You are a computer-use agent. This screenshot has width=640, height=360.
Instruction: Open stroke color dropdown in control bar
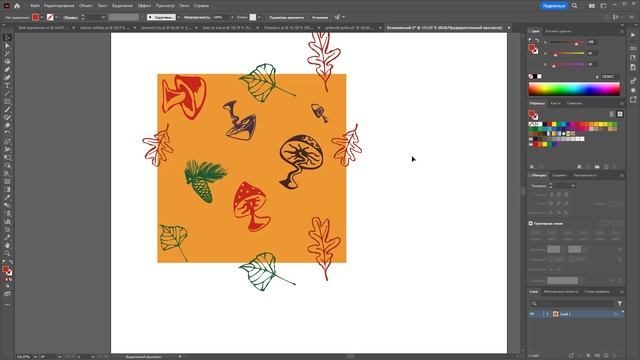[56, 17]
